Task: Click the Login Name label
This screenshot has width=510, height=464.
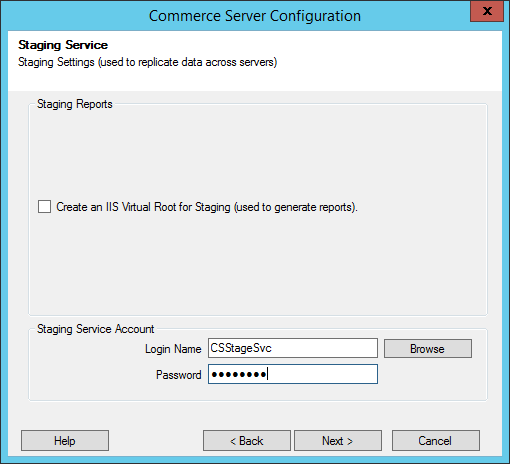Action: click(x=173, y=349)
